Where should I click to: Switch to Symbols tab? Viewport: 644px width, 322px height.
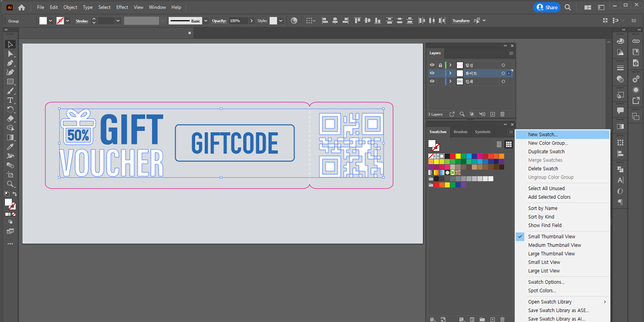[482, 131]
